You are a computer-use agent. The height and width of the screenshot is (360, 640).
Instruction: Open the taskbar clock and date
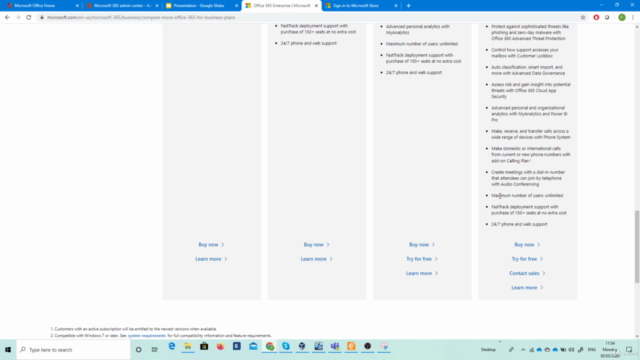pyautogui.click(x=610, y=350)
